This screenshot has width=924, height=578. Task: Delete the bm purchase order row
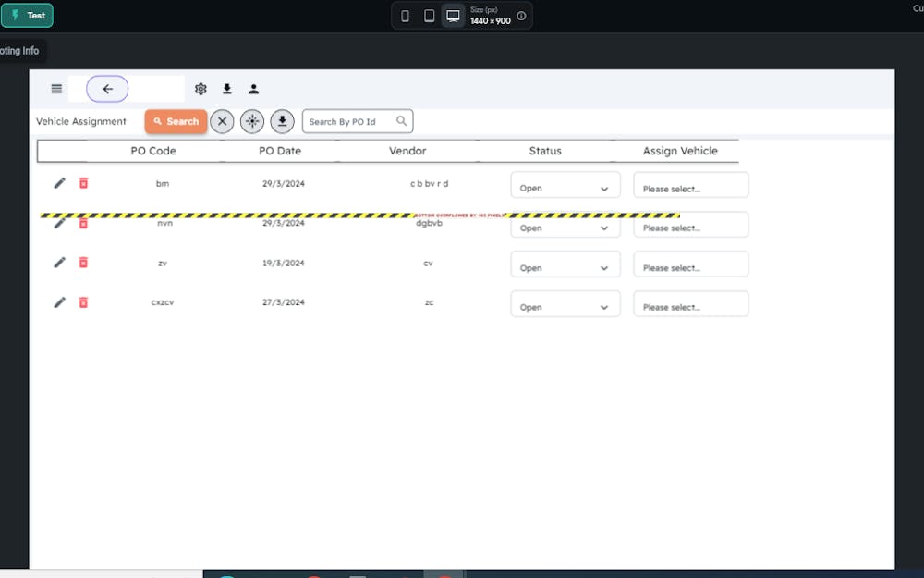[x=84, y=183]
